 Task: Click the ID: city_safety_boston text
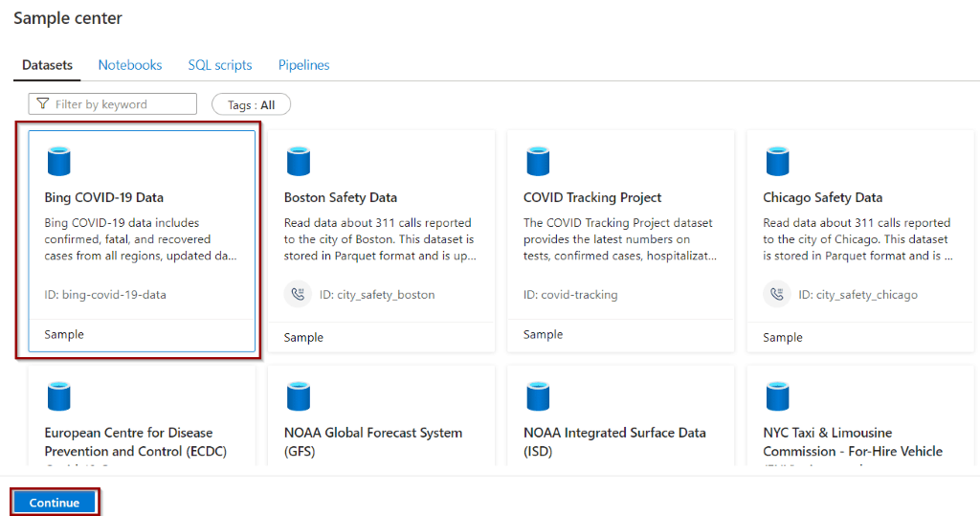coord(377,295)
